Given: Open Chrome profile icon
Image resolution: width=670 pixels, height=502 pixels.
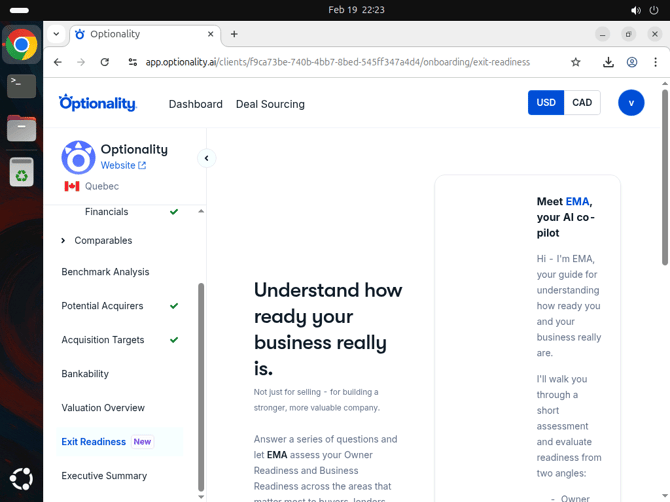Looking at the screenshot, I should point(632,62).
